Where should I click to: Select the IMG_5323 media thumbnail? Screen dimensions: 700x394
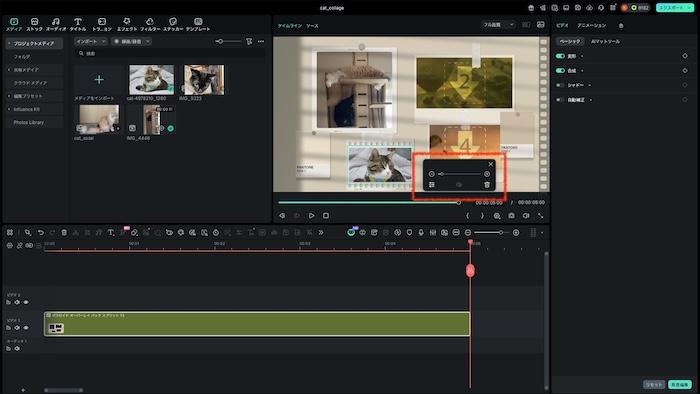pyautogui.click(x=204, y=80)
